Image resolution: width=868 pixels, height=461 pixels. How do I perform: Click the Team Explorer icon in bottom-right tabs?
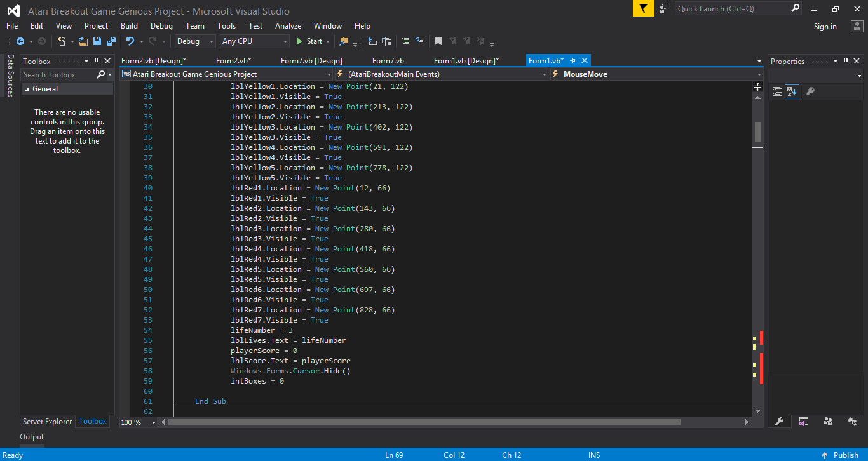click(x=828, y=421)
